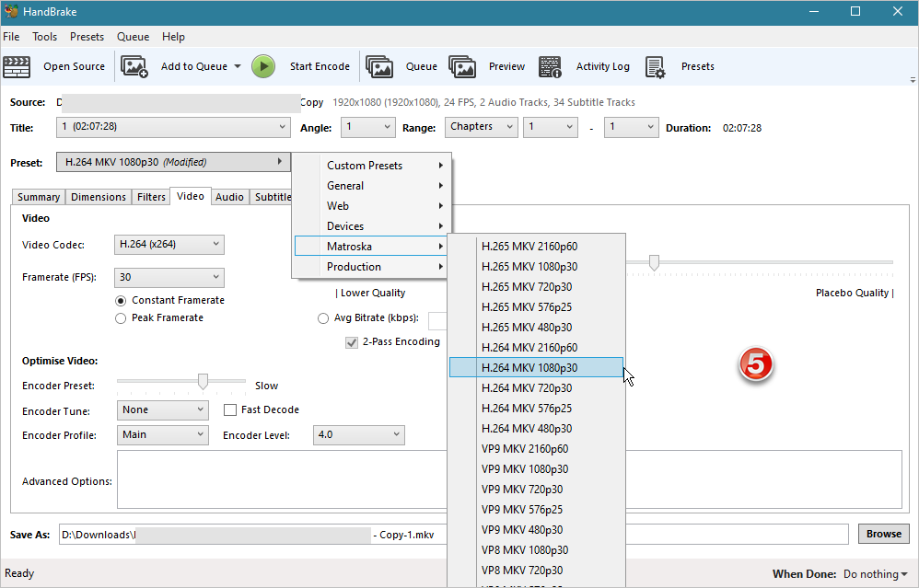
Task: Open the Range Chapters dropdown
Action: pyautogui.click(x=482, y=128)
